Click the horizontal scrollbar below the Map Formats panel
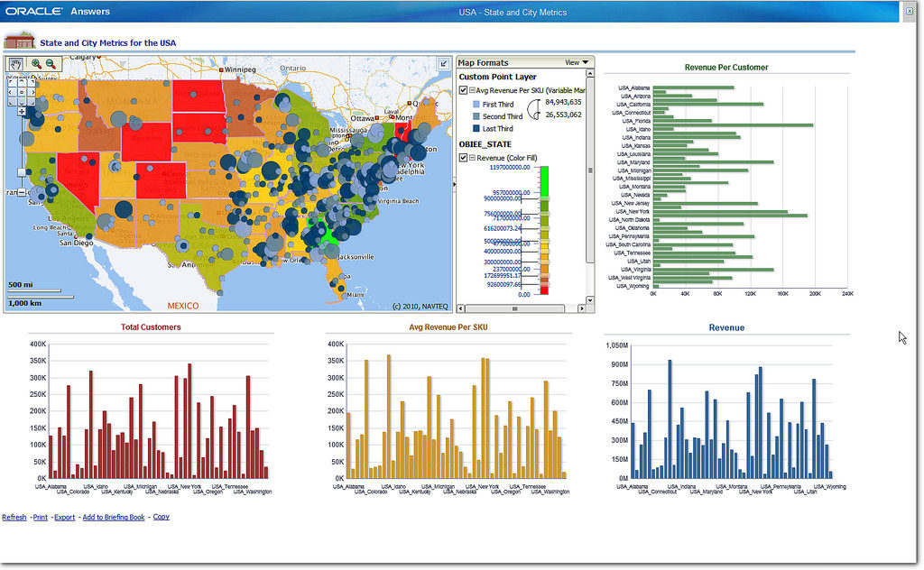924x570 pixels. point(514,308)
